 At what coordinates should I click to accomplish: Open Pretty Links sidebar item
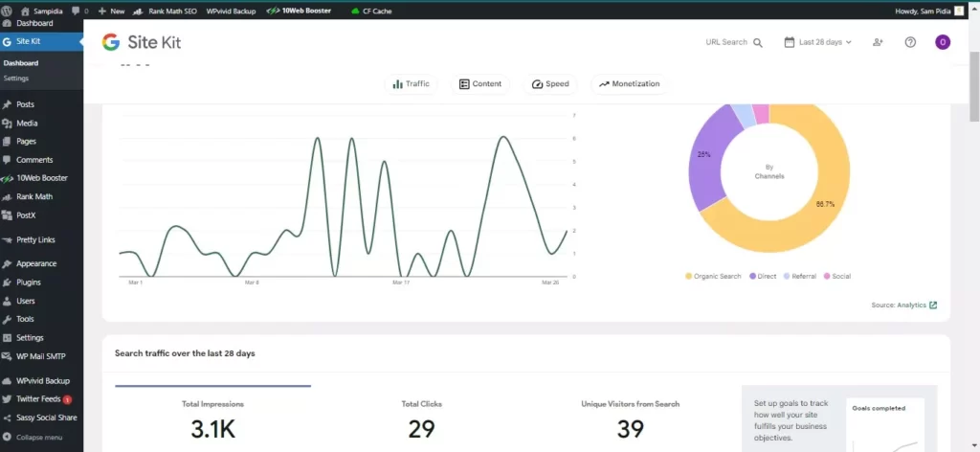click(x=41, y=239)
